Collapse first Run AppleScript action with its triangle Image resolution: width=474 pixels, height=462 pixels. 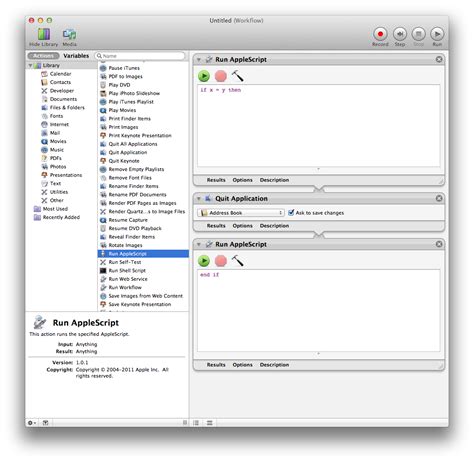[x=199, y=60]
